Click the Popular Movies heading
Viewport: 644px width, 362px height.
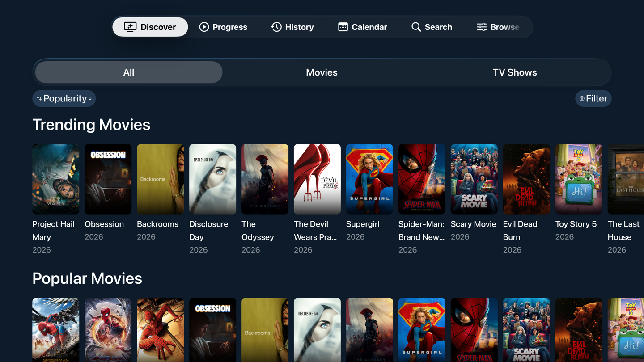[87, 278]
